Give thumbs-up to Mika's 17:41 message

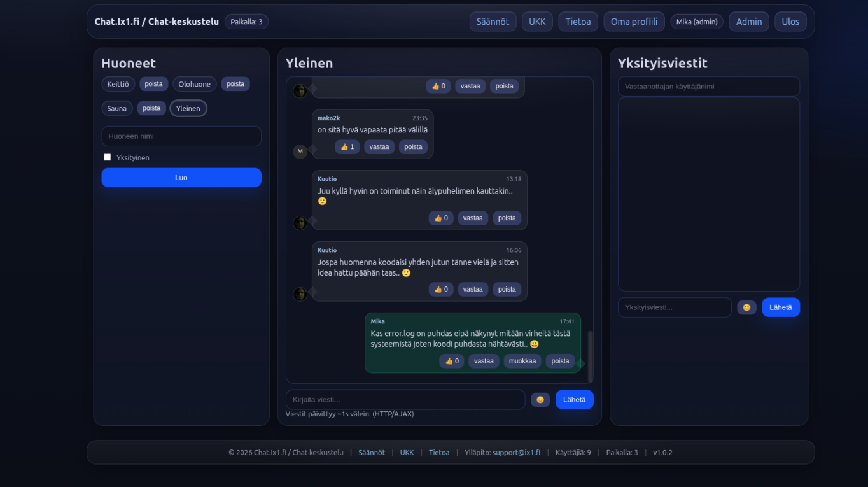pyautogui.click(x=451, y=361)
